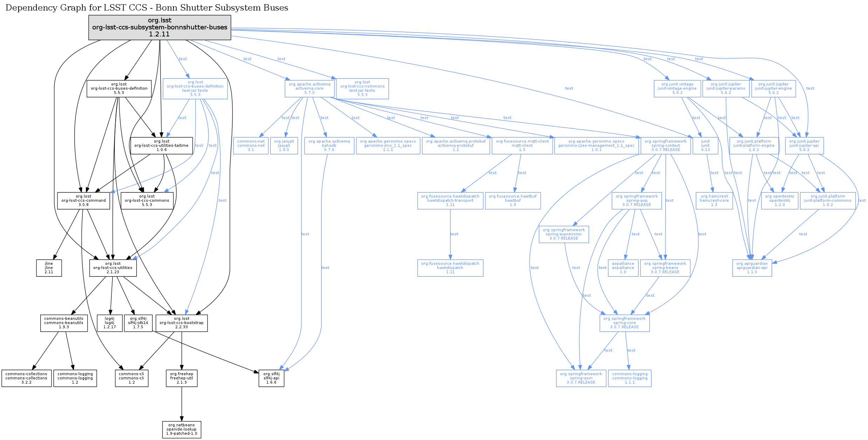Click the org-lsst-ccs-utilities-taitime 1.0.6 node
The width and height of the screenshot is (868, 440).
point(161,146)
